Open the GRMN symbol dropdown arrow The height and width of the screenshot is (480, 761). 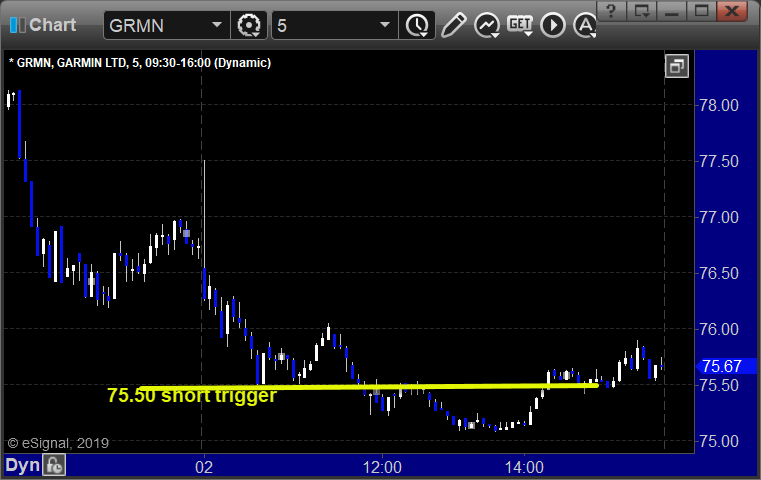click(x=217, y=25)
